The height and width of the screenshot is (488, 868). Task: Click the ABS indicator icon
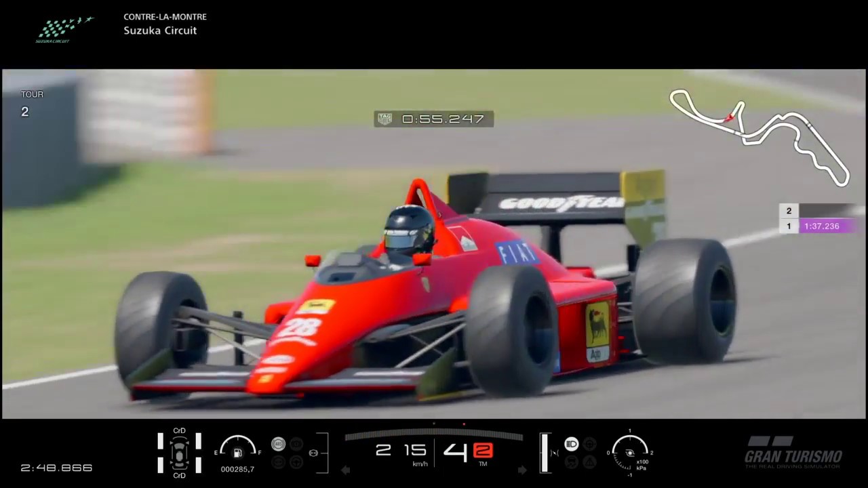point(278,444)
